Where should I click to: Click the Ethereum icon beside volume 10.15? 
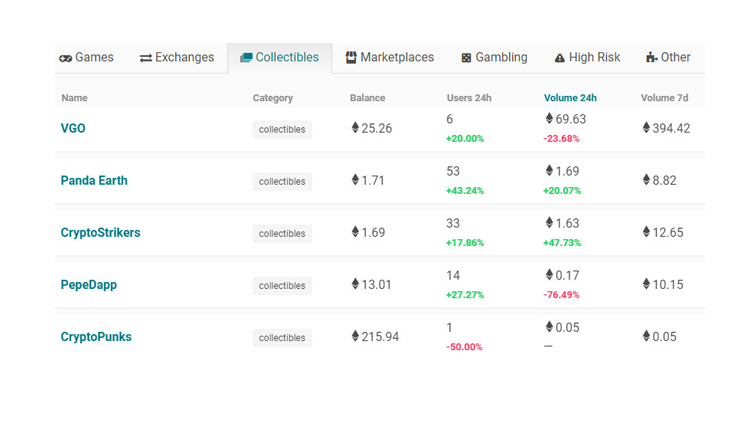click(646, 284)
